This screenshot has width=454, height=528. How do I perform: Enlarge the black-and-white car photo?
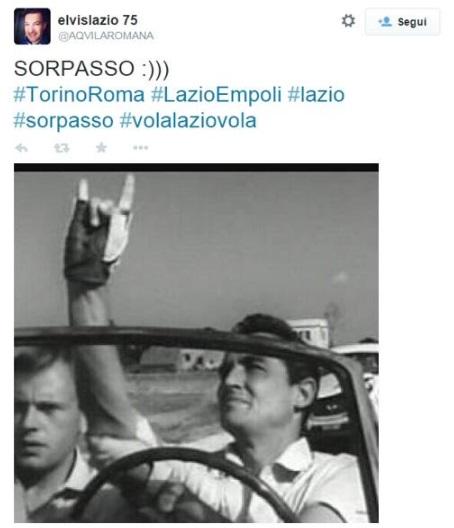point(196,343)
